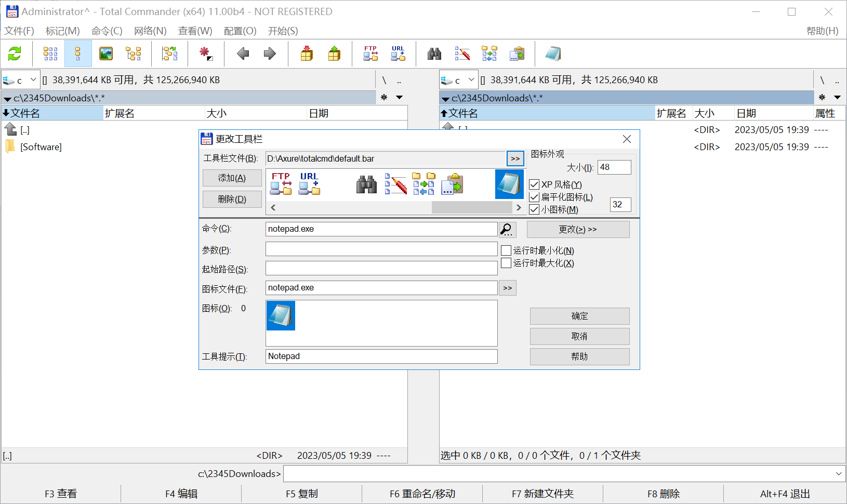Viewport: 847px width, 504px height.
Task: Click the magnifier browse command button
Action: (507, 229)
